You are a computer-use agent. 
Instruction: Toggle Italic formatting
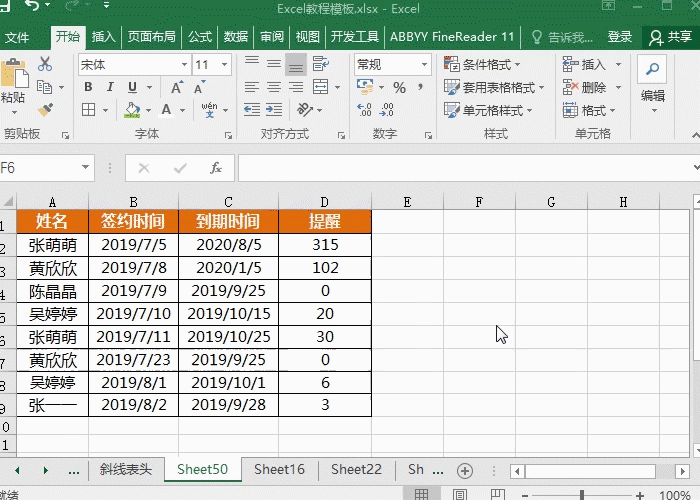point(110,87)
